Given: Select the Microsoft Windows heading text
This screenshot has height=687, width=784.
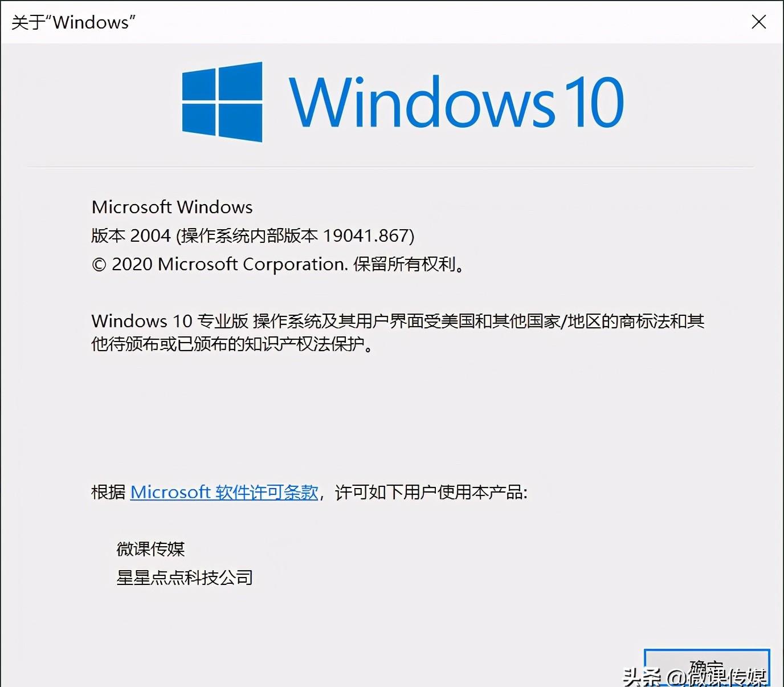Looking at the screenshot, I should click(x=172, y=207).
